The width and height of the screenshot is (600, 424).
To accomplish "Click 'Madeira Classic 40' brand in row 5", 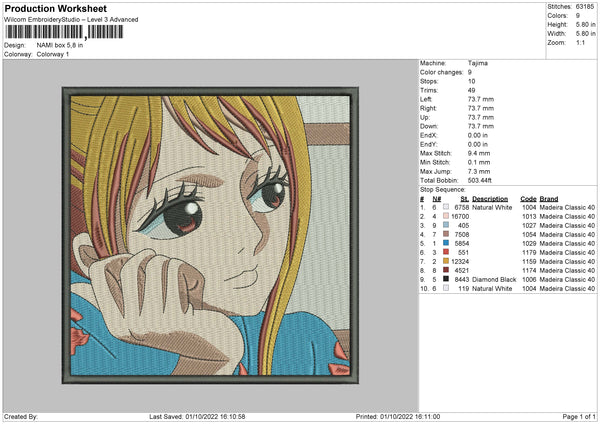I will 567,243.
